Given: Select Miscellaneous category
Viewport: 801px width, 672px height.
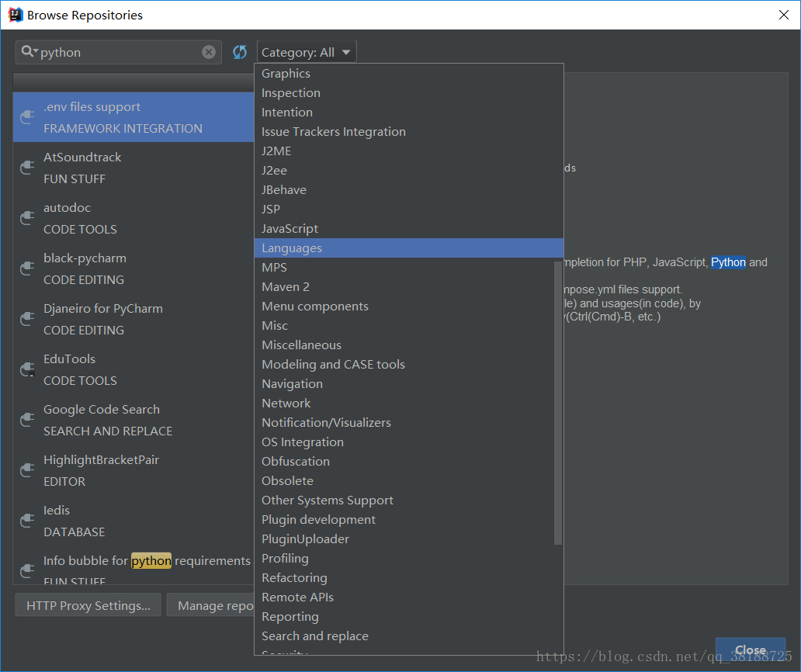Looking at the screenshot, I should (x=404, y=345).
